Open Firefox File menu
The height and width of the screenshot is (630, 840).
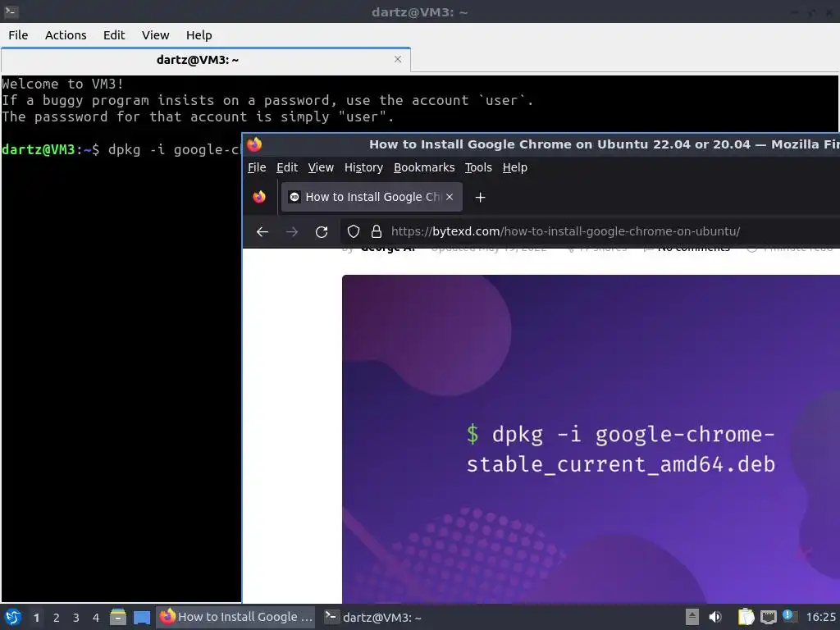tap(257, 167)
